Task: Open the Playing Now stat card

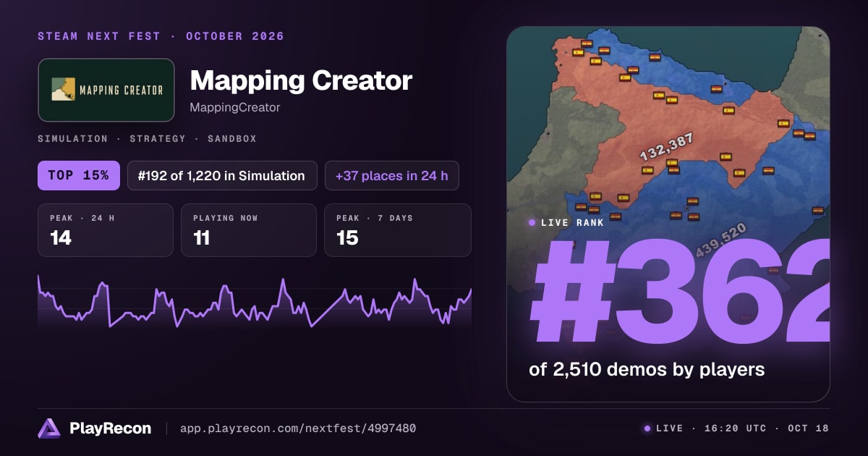Action: click(249, 230)
